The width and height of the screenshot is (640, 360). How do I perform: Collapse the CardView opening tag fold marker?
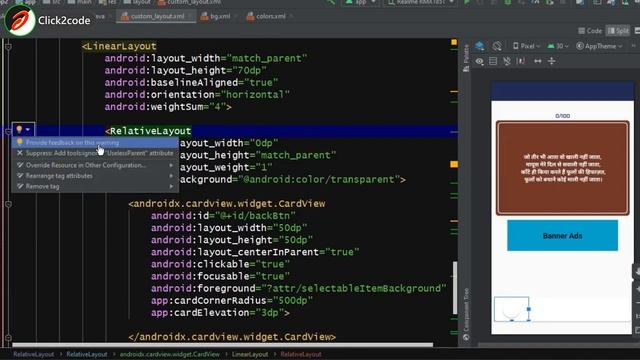tap(8, 204)
